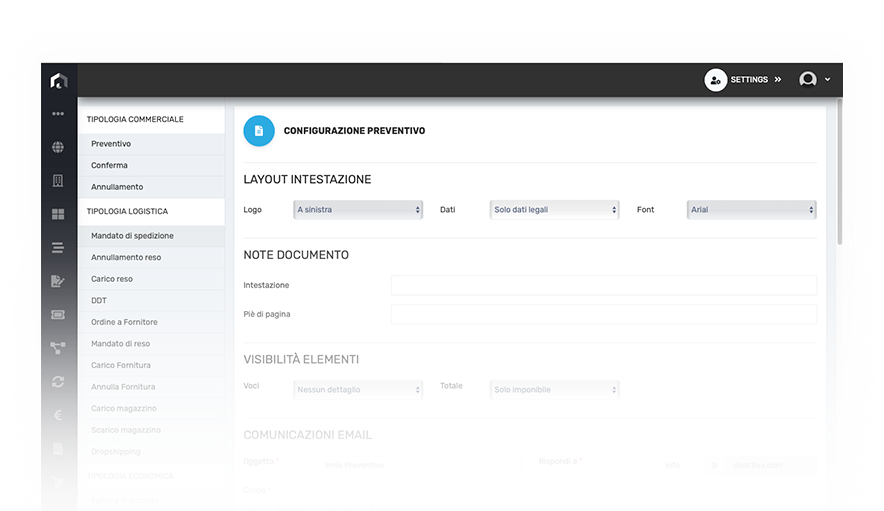Open the workflow diagram icon in sidebar
The width and height of the screenshot is (884, 511).
click(58, 348)
